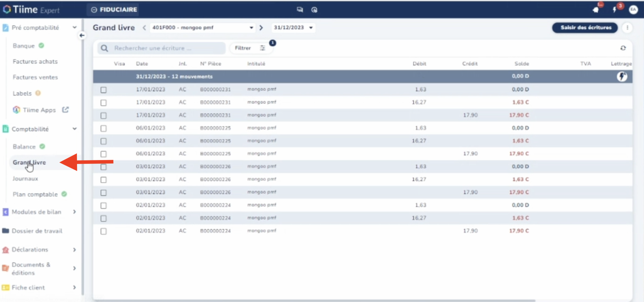Click the FIDUCIAIRE circle icon
Viewport: 644px width, 302px height.
94,9
